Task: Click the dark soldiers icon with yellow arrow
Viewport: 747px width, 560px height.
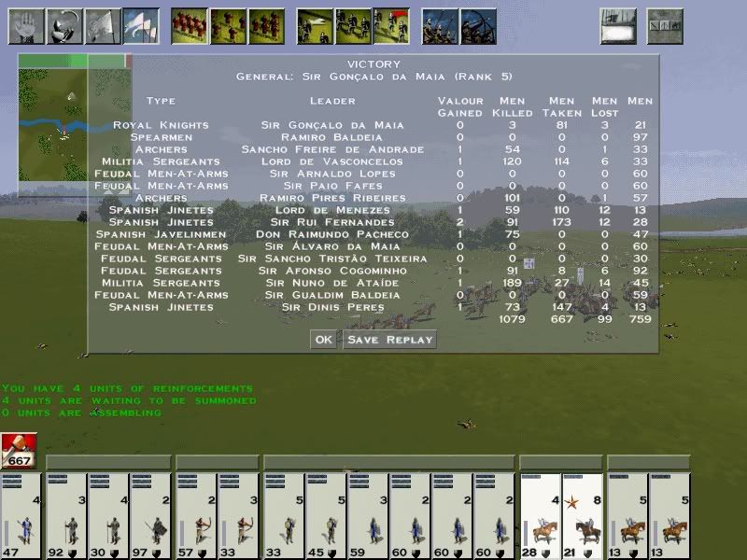Action: (315, 27)
